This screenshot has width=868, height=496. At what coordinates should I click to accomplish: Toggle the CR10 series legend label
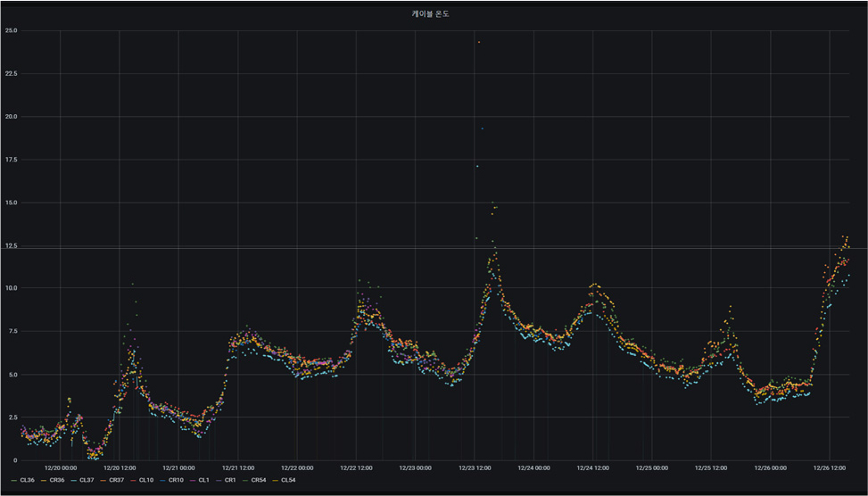pyautogui.click(x=175, y=481)
